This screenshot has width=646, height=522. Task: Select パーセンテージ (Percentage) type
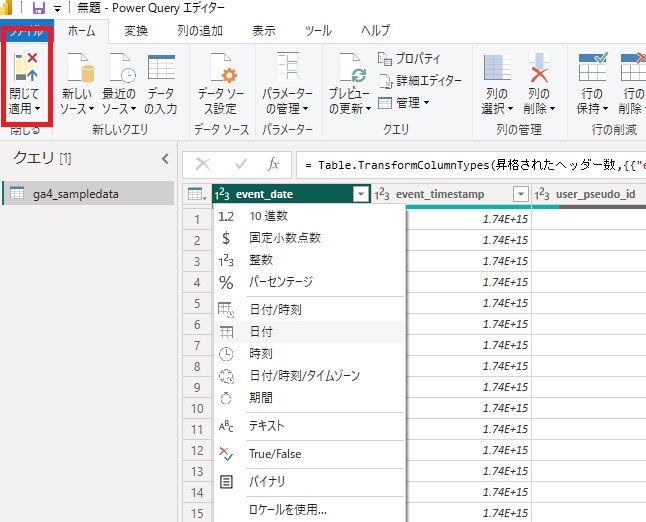click(x=310, y=282)
